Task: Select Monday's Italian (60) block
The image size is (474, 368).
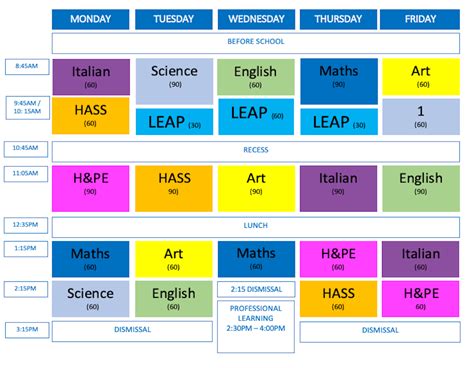Action: point(91,77)
